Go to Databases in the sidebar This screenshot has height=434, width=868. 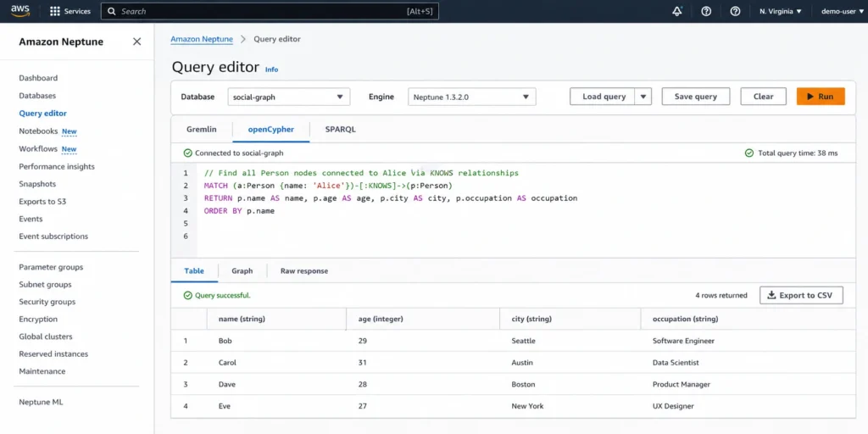(37, 96)
